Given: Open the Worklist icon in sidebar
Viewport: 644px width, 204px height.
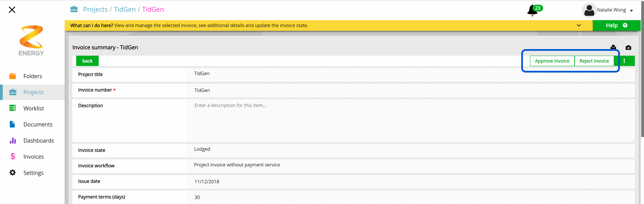Looking at the screenshot, I should coord(13,108).
